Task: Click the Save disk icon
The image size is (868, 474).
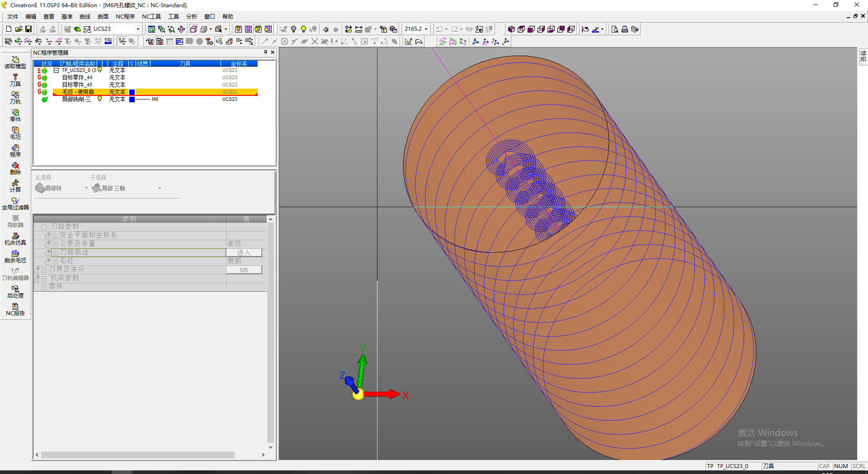Action: pos(28,29)
